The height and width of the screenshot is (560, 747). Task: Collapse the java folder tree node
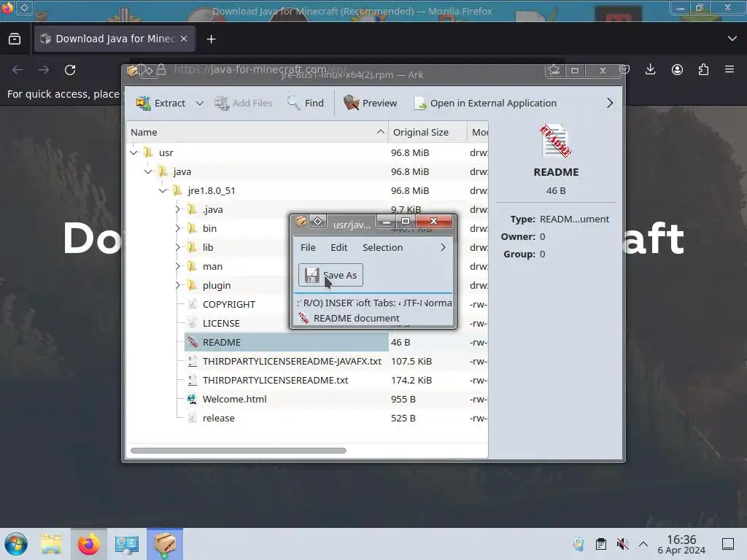point(148,171)
